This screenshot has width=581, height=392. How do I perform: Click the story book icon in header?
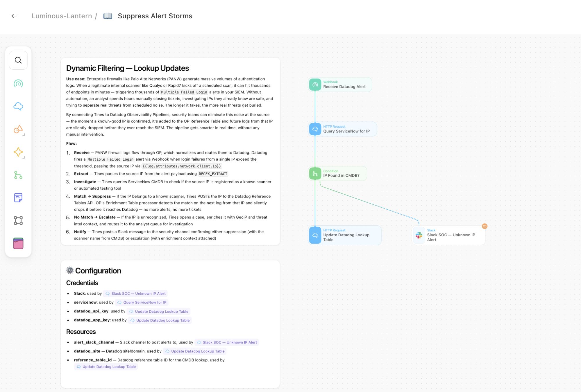(x=108, y=16)
